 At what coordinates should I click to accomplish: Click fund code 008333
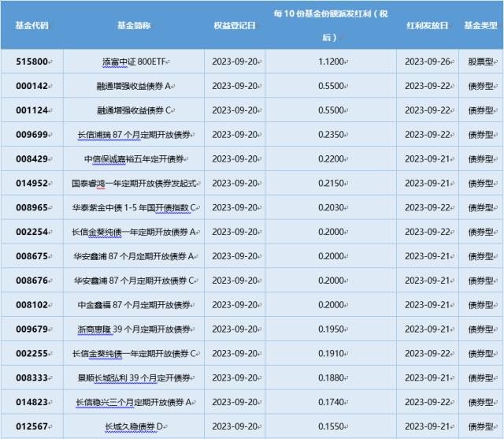coord(31,378)
